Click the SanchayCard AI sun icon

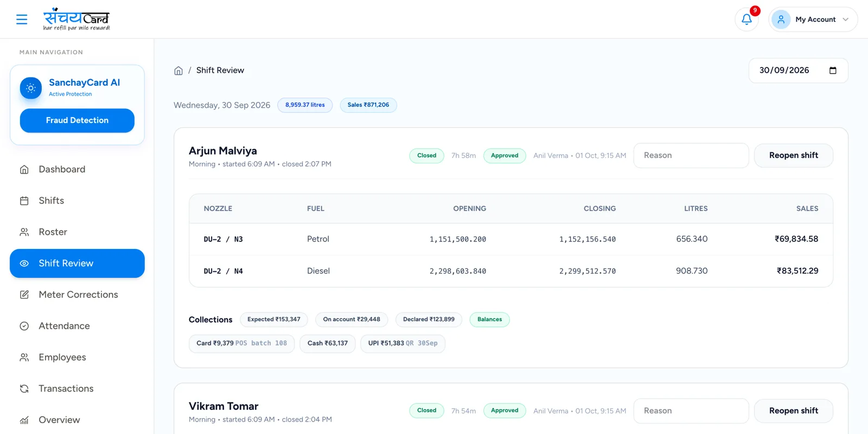pos(31,88)
